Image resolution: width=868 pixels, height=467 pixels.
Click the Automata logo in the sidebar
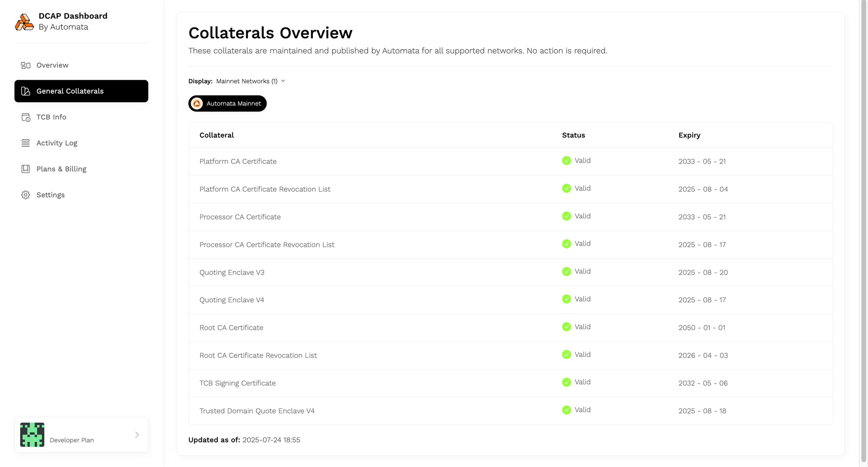[x=25, y=22]
